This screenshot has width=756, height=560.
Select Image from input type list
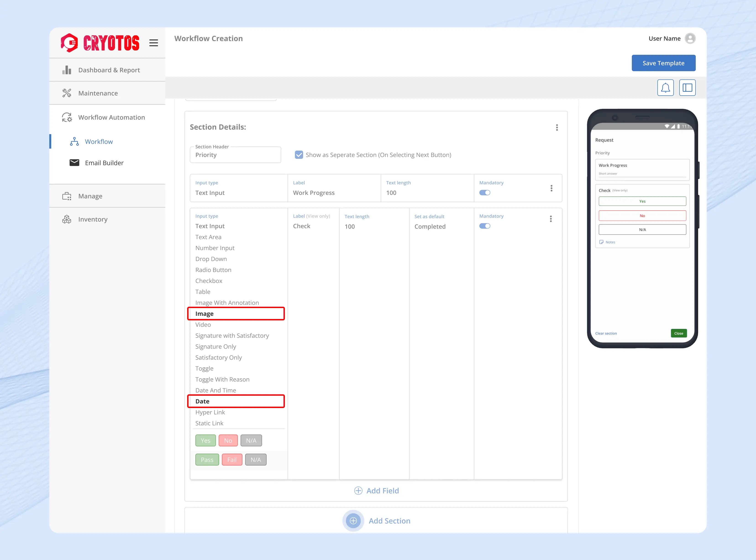pyautogui.click(x=205, y=314)
